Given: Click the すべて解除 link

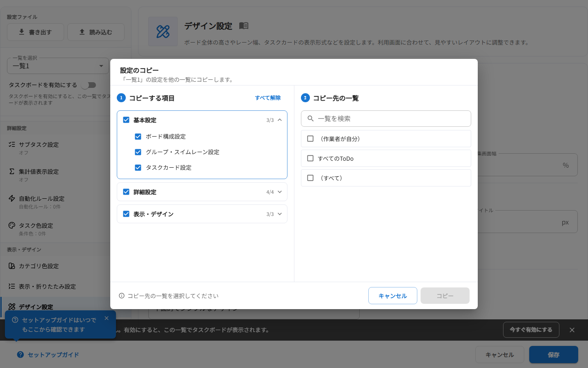Looking at the screenshot, I should click(x=268, y=98).
